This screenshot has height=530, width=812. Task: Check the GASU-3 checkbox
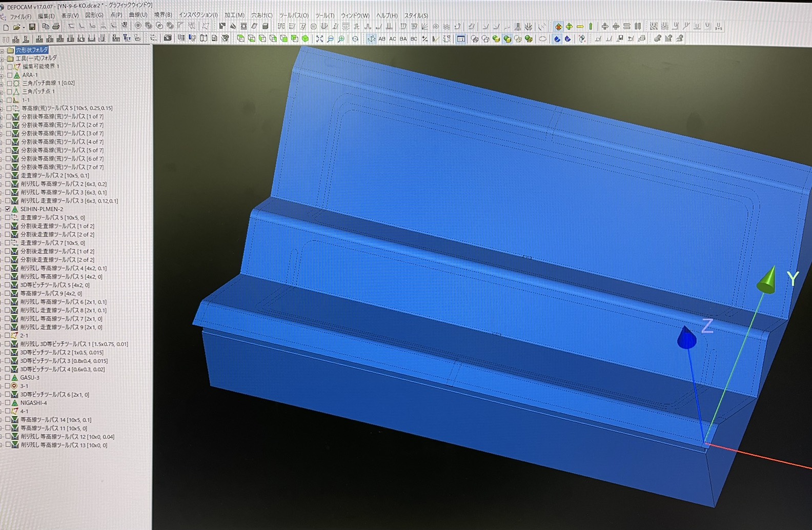pos(7,378)
